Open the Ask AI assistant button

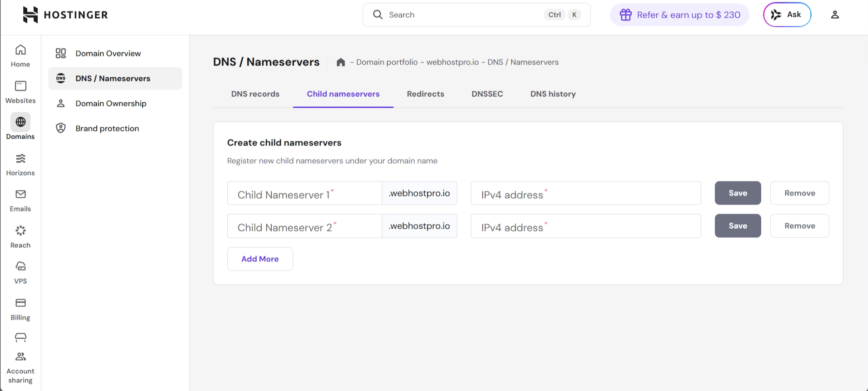pyautogui.click(x=787, y=15)
